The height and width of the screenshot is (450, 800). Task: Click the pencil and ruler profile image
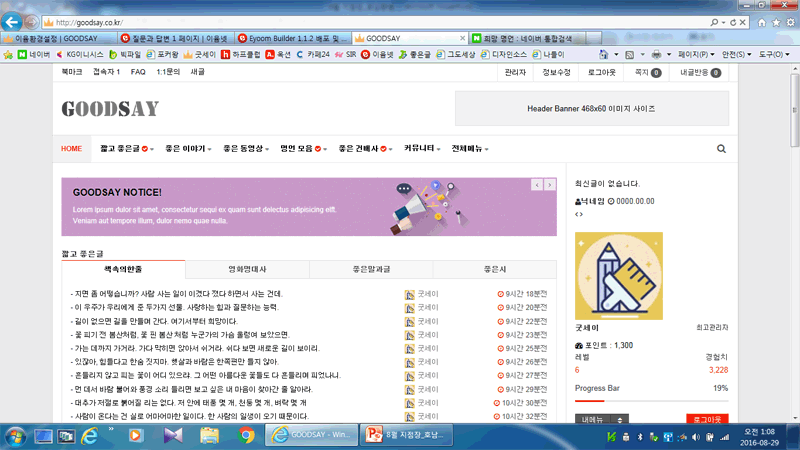click(618, 276)
